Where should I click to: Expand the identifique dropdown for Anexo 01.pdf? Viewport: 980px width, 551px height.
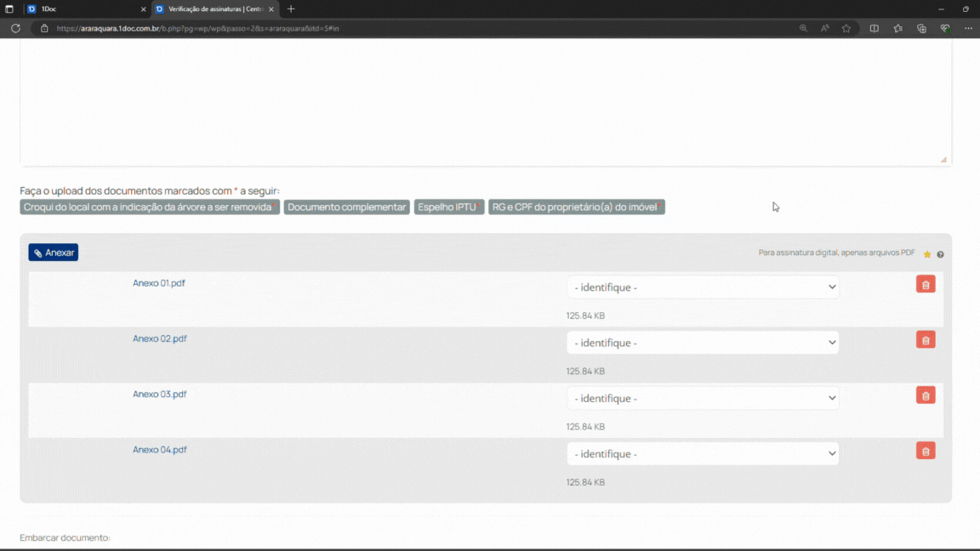coord(703,287)
